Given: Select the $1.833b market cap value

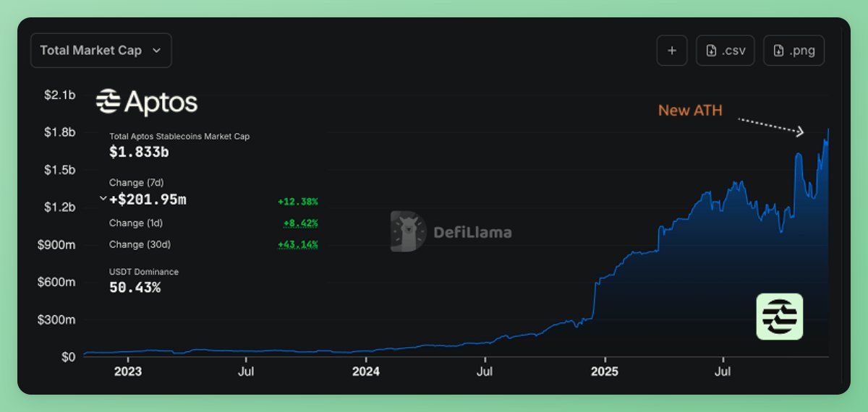Looking at the screenshot, I should 139,152.
